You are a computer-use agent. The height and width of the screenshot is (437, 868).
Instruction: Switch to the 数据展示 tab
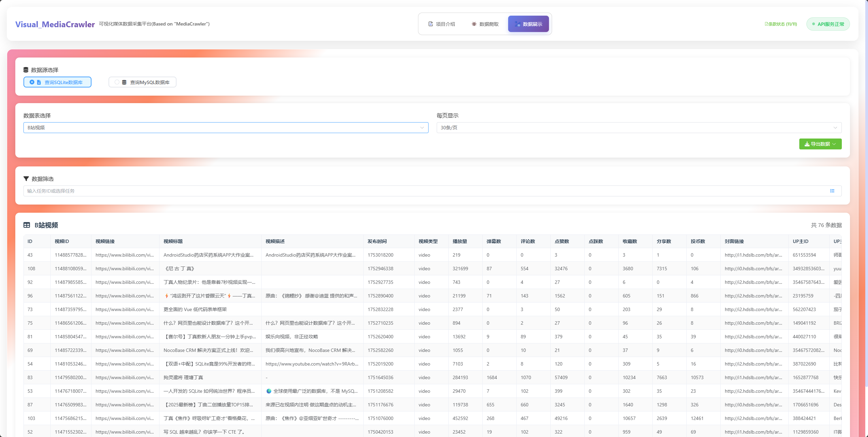tap(529, 24)
